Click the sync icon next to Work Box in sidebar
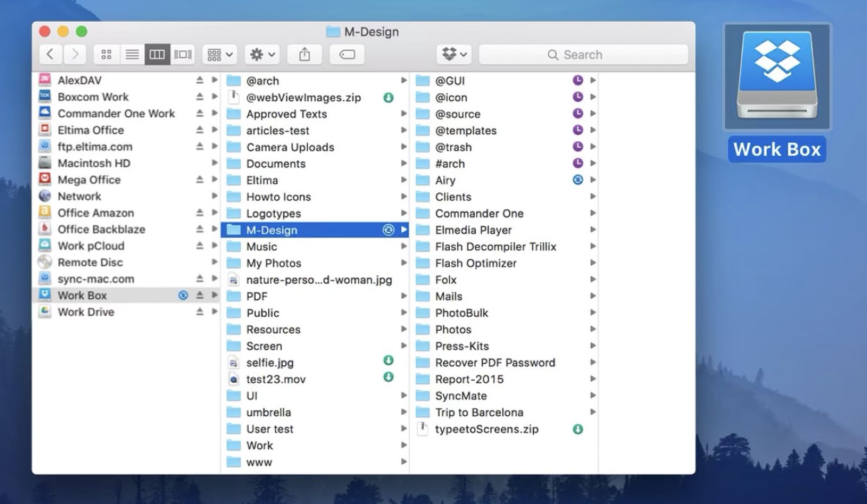Viewport: 867px width, 504px height. [183, 295]
